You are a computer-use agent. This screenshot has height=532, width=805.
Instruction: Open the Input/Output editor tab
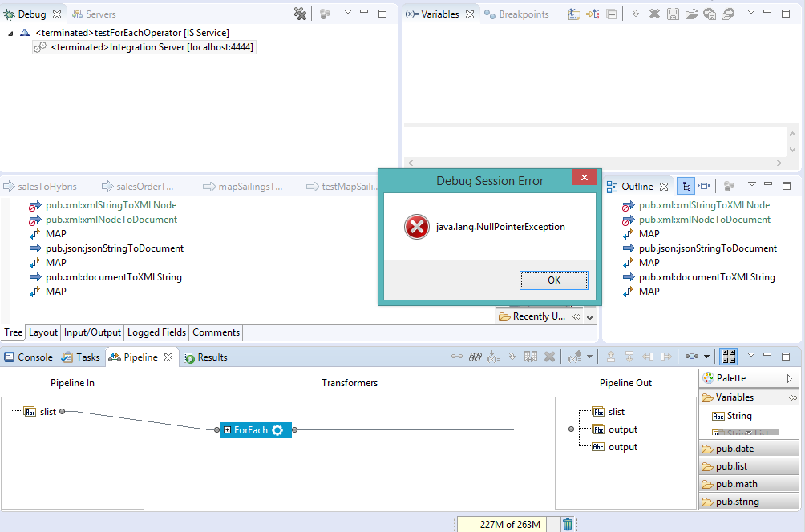click(92, 332)
